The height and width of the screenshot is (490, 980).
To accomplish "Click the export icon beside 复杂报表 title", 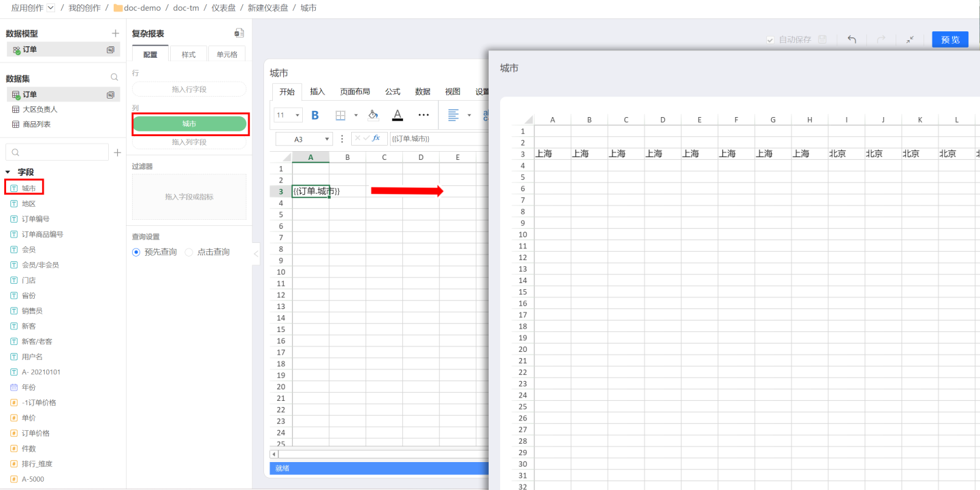I will pyautogui.click(x=239, y=33).
